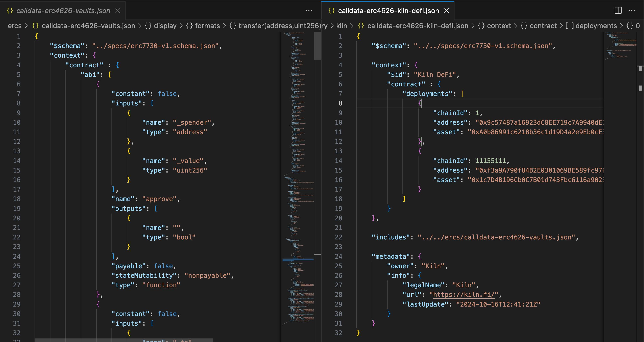Open the '0' breadcrumb item in right editor
Image resolution: width=644 pixels, height=342 pixels.
coord(633,26)
